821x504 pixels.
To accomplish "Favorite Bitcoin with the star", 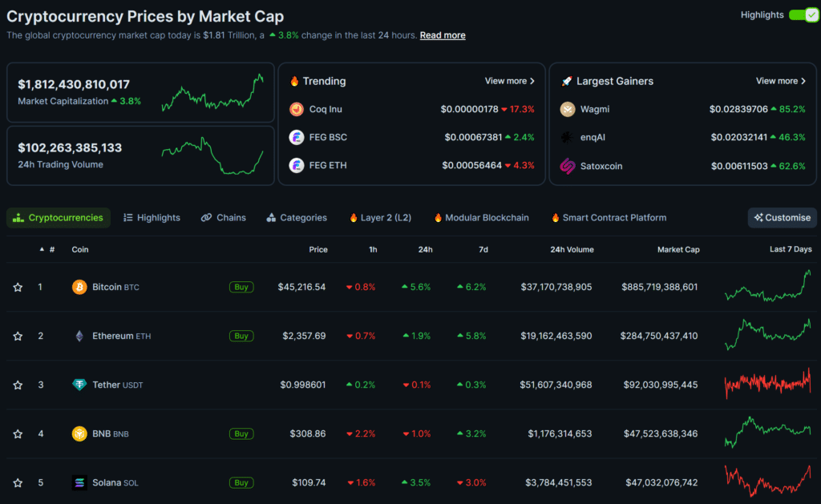I will click(x=18, y=288).
